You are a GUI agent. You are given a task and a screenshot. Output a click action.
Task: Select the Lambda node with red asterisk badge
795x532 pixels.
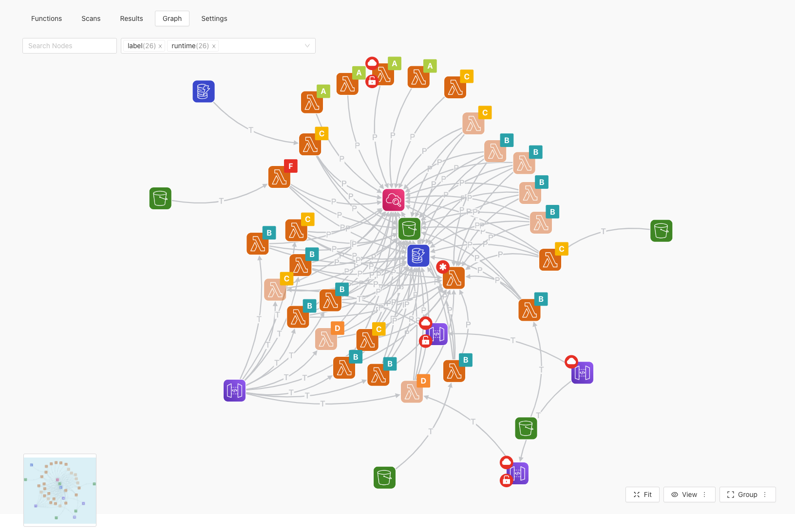click(454, 278)
